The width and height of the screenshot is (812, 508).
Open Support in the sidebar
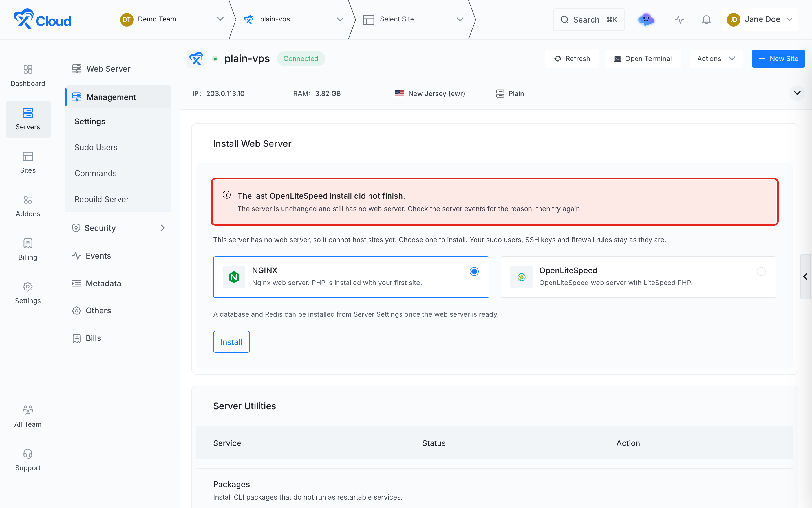click(x=28, y=460)
